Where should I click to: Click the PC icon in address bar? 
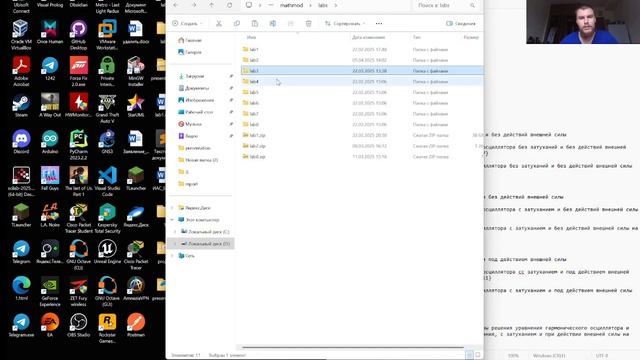click(x=249, y=5)
